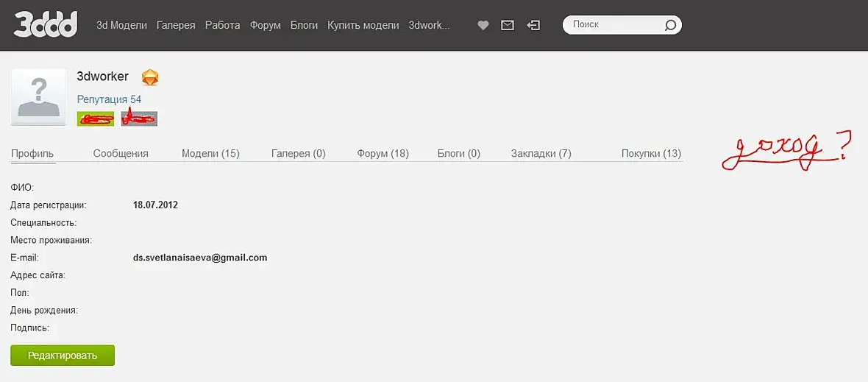The width and height of the screenshot is (868, 382).
Task: Click the Репутация 54 link
Action: (x=109, y=99)
